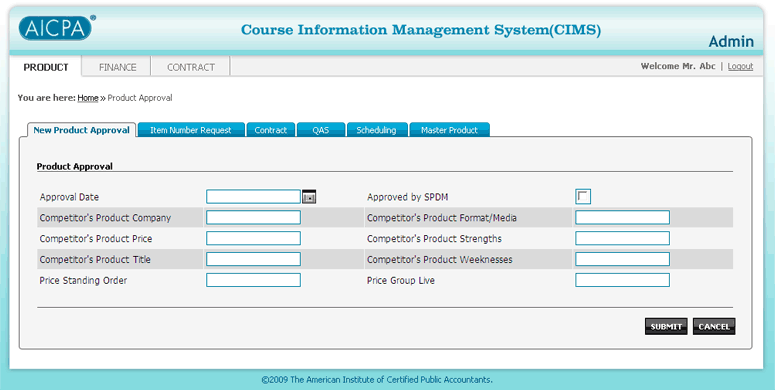
Task: Select the New Product Approval tab
Action: click(x=82, y=130)
